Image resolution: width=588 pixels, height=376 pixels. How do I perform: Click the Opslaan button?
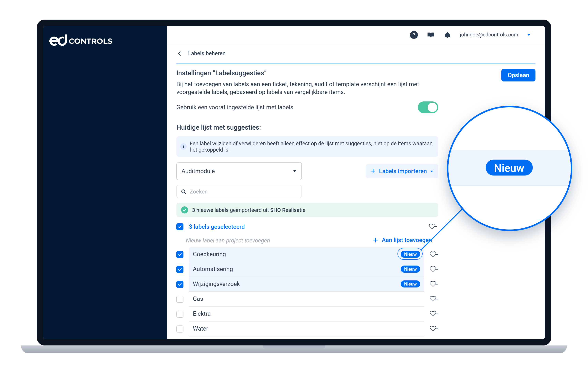click(518, 75)
